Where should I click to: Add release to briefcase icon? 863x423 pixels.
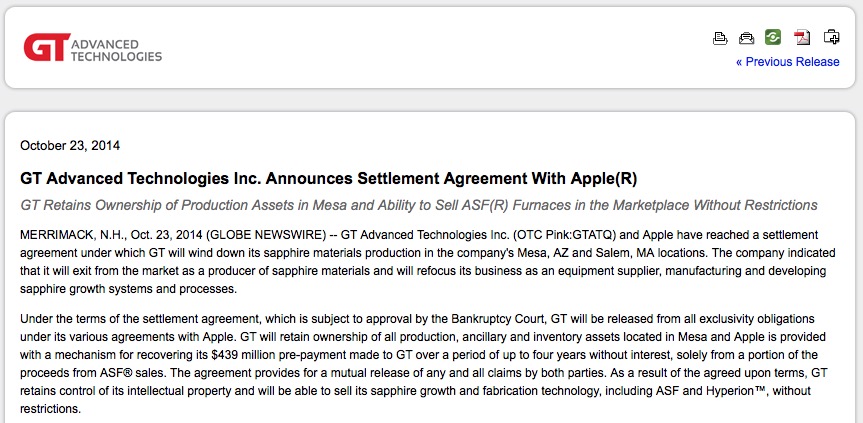click(x=831, y=37)
